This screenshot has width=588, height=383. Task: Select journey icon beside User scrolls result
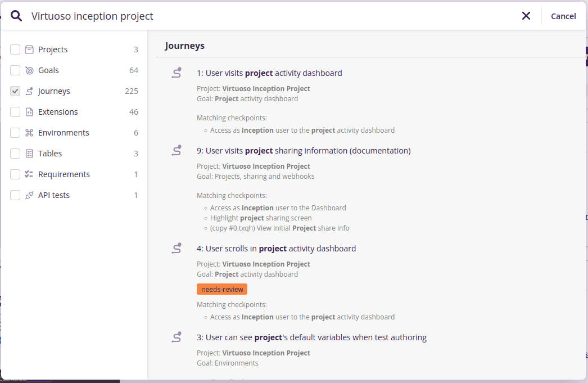coord(177,248)
